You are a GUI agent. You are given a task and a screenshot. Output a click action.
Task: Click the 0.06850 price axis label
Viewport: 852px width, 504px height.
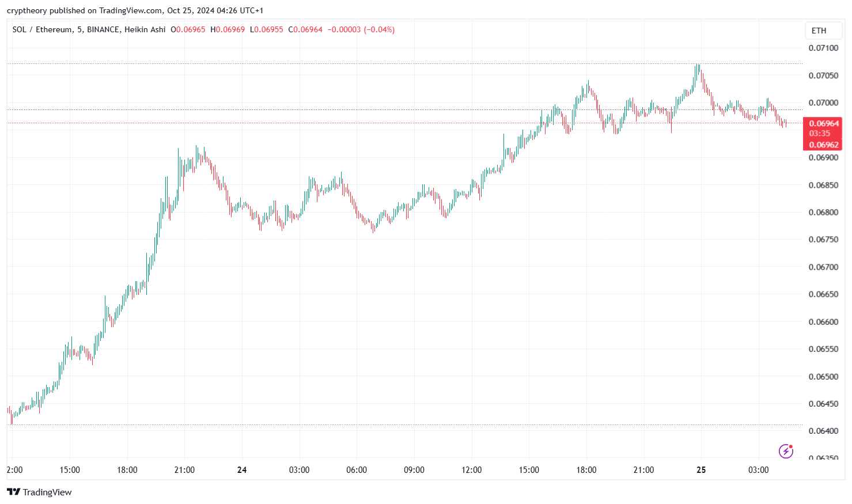pos(823,185)
